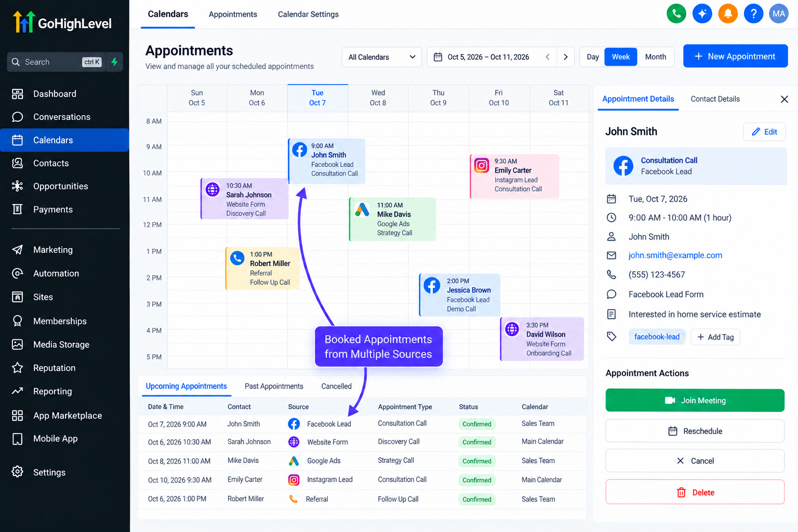The image size is (798, 532).
Task: Switch to the Contact Details tab
Action: pyautogui.click(x=715, y=99)
